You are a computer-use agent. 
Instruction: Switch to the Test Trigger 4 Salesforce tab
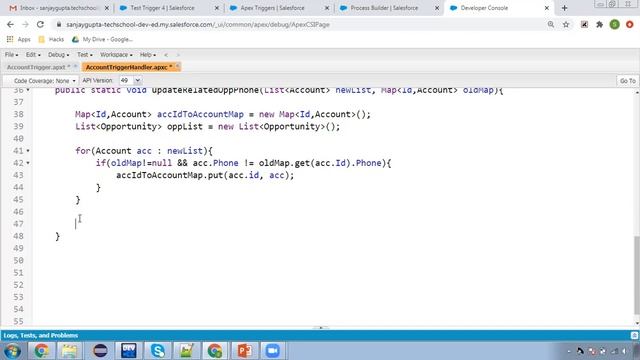[162, 8]
